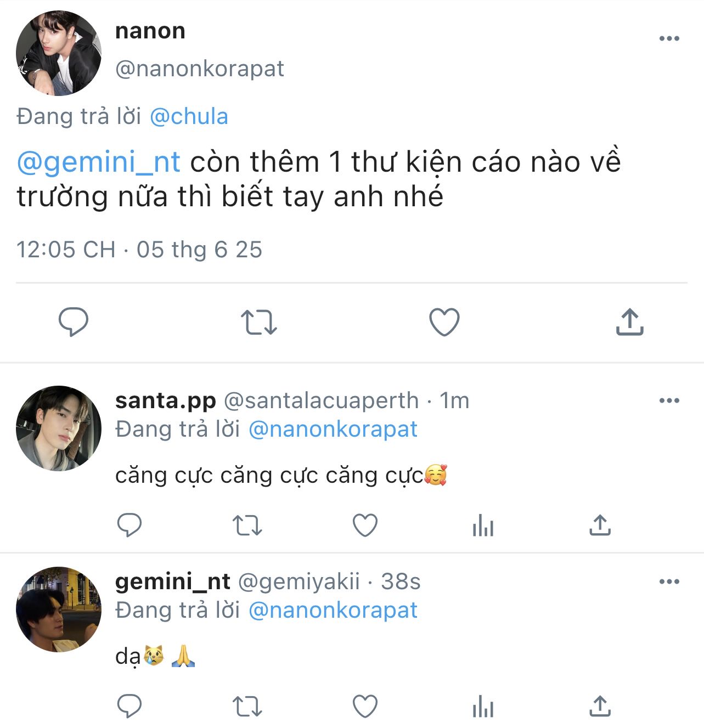Image resolution: width=704 pixels, height=728 pixels.
Task: Reply to nanon's main tweet
Action: (74, 322)
